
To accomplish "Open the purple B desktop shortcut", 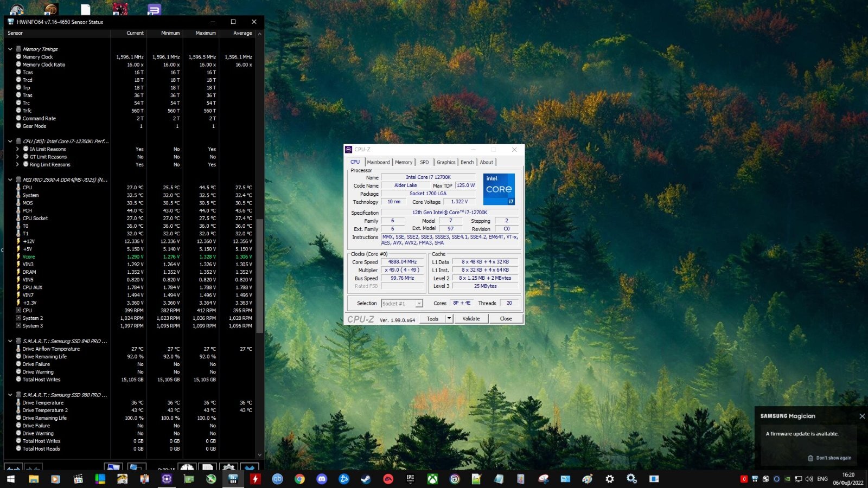I will pos(154,9).
